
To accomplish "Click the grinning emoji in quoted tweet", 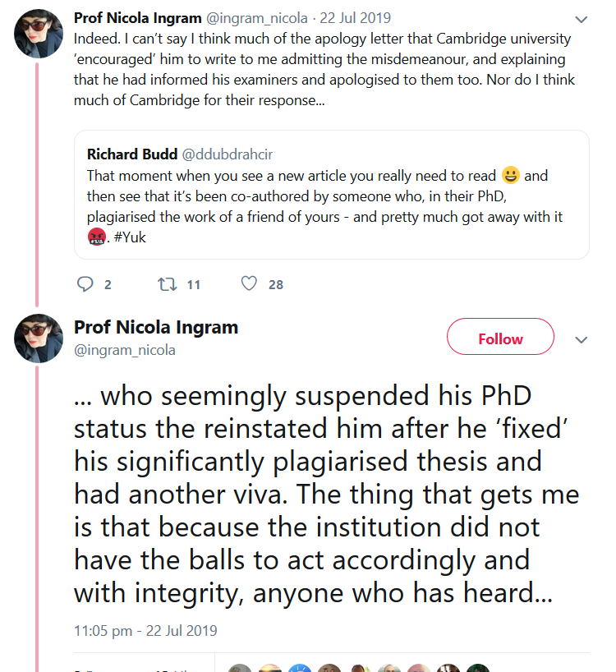I will click(510, 175).
